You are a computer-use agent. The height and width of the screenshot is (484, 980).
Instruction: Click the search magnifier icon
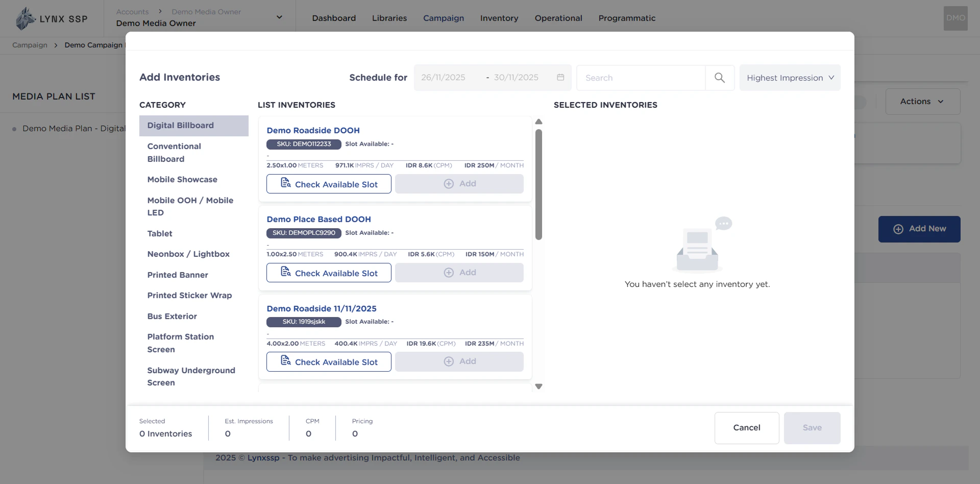pos(720,78)
